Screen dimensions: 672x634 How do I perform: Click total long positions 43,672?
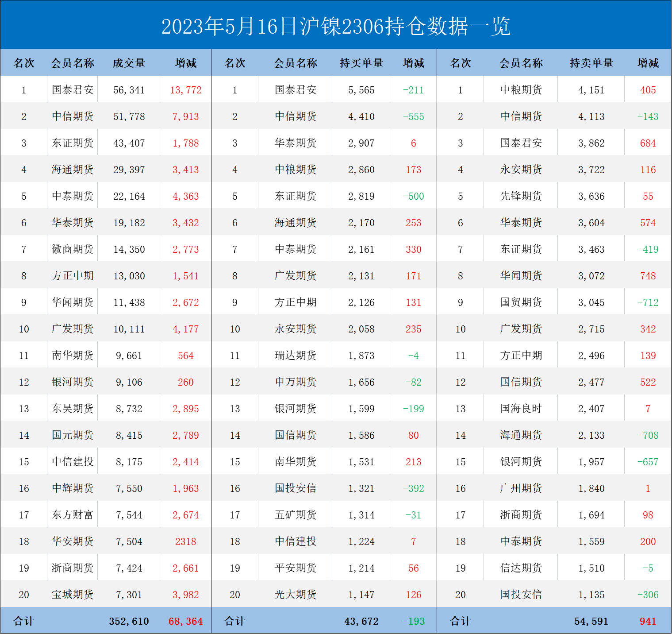(x=361, y=621)
